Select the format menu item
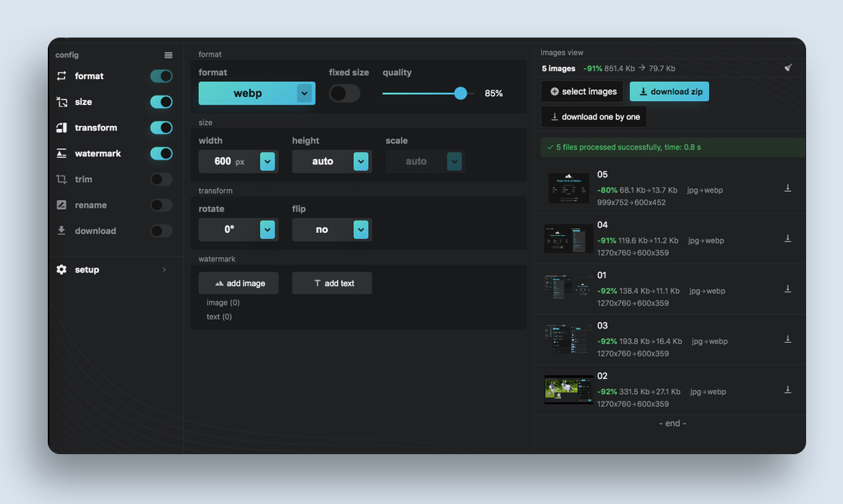This screenshot has width=843, height=504. [x=115, y=76]
